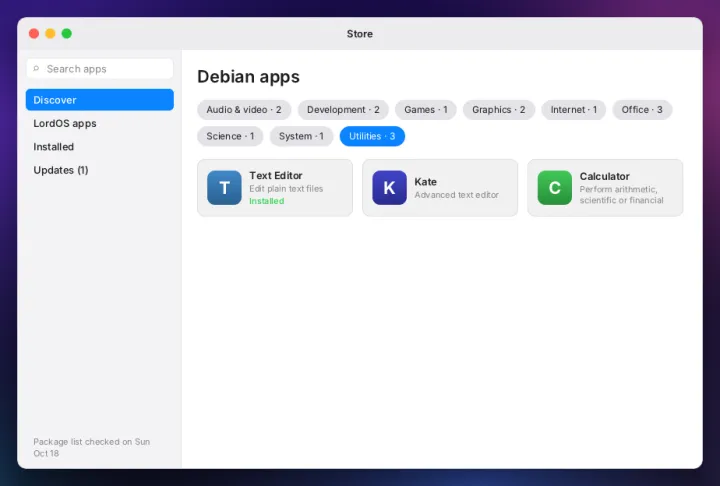Filter by Audio & video category
Screen dimensions: 720x486
coord(244,110)
